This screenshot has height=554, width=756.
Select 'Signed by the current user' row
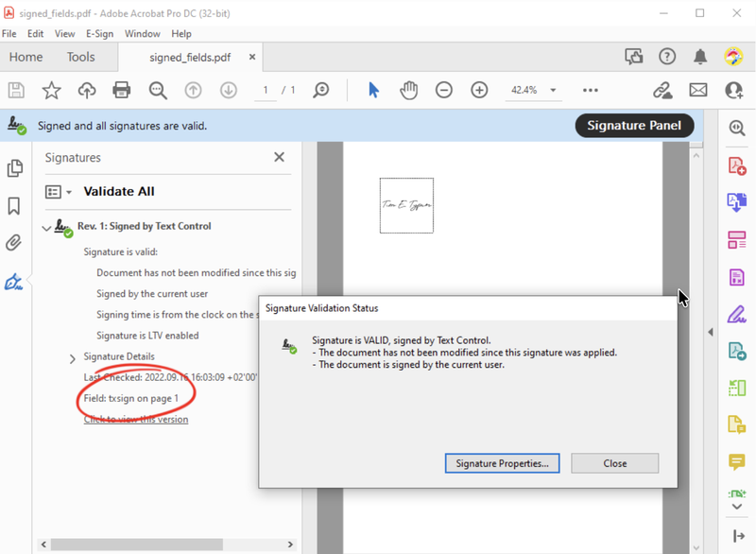[152, 294]
